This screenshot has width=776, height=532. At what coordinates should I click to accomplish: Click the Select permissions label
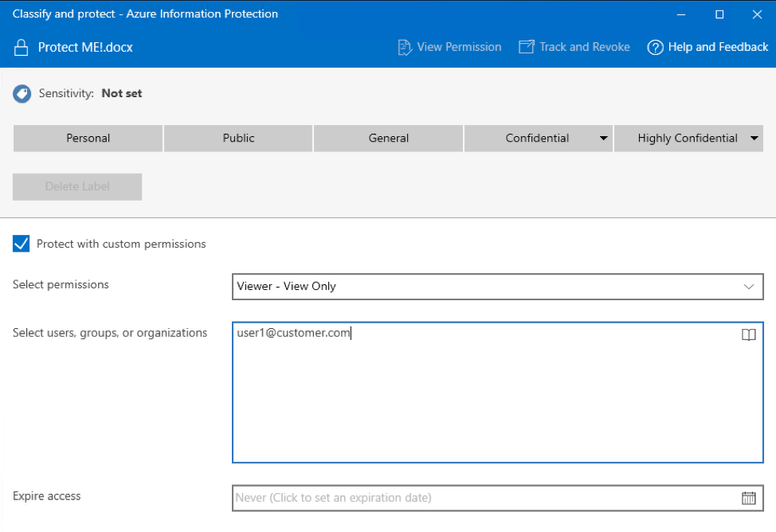pos(61,284)
